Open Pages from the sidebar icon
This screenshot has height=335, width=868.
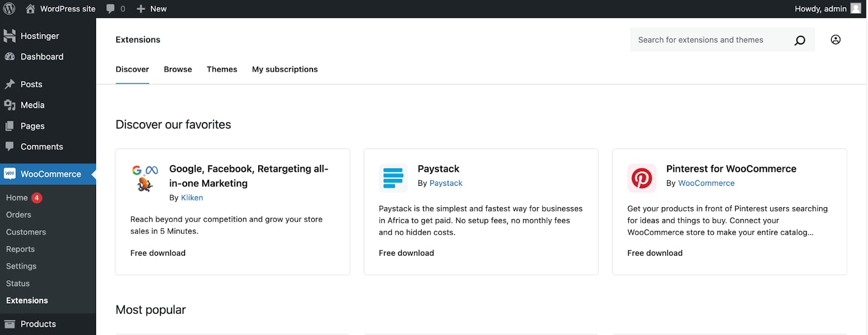point(11,126)
